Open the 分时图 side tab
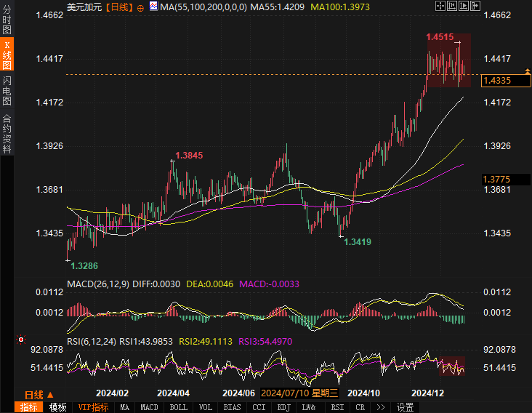 click(x=7, y=19)
